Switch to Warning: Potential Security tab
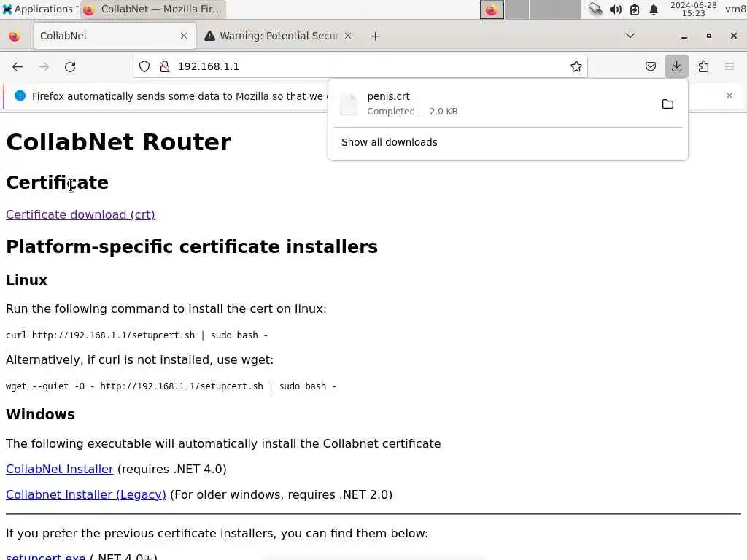 point(279,36)
